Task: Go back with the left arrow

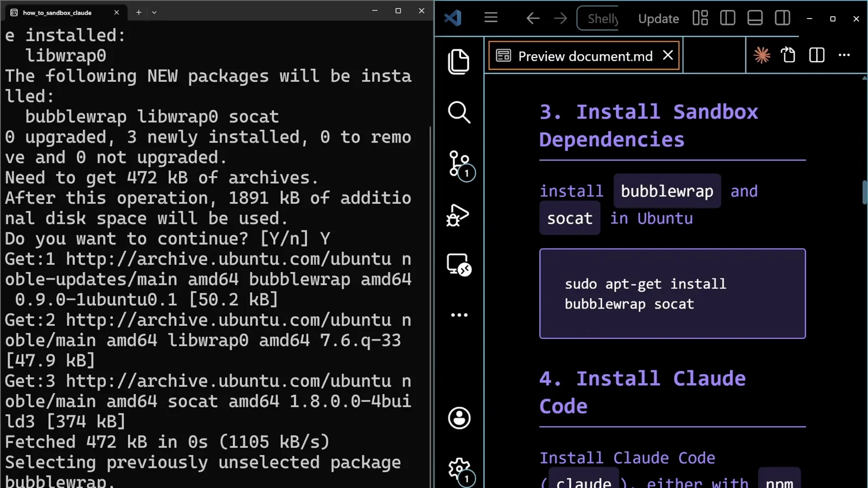Action: click(x=533, y=18)
